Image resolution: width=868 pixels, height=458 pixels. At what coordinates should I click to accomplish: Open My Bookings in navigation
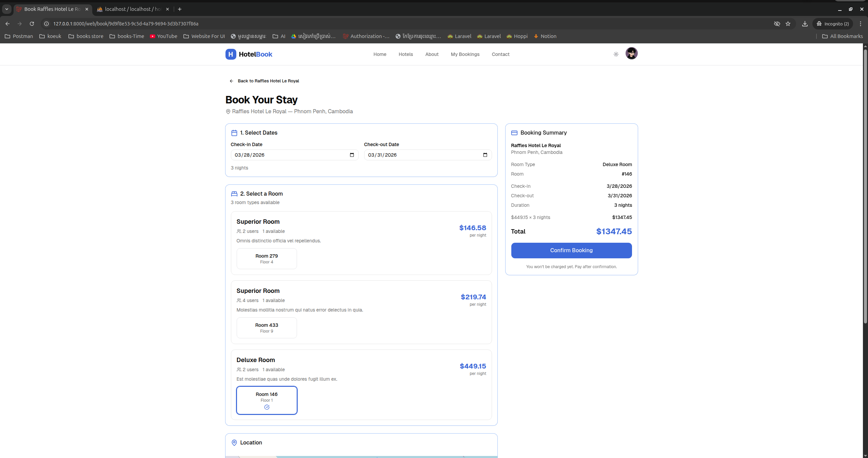[x=465, y=54]
